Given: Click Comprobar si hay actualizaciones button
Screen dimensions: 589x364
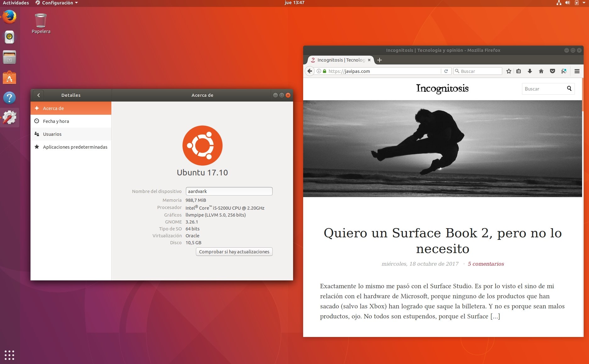Looking at the screenshot, I should click(x=234, y=252).
